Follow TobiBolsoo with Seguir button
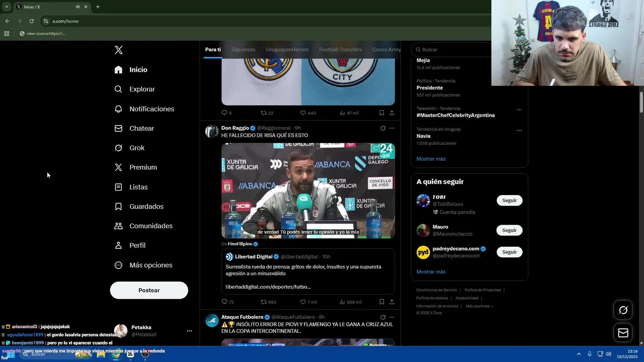 (x=509, y=201)
